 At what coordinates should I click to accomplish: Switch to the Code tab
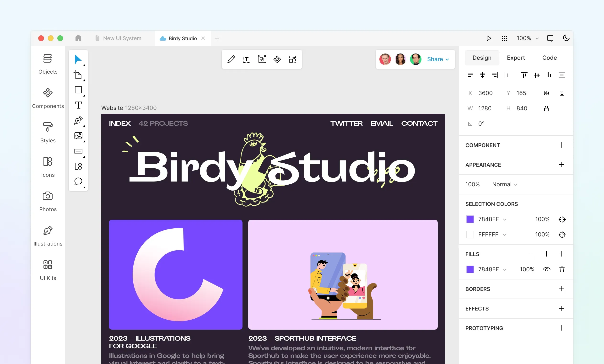tap(549, 58)
